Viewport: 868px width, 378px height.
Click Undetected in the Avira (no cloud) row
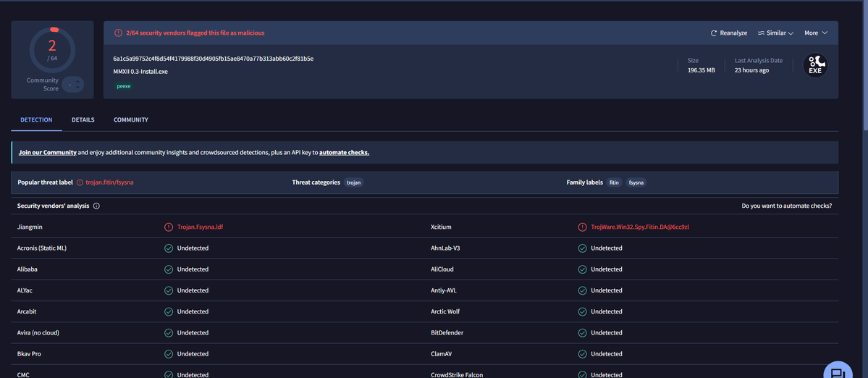tap(193, 332)
